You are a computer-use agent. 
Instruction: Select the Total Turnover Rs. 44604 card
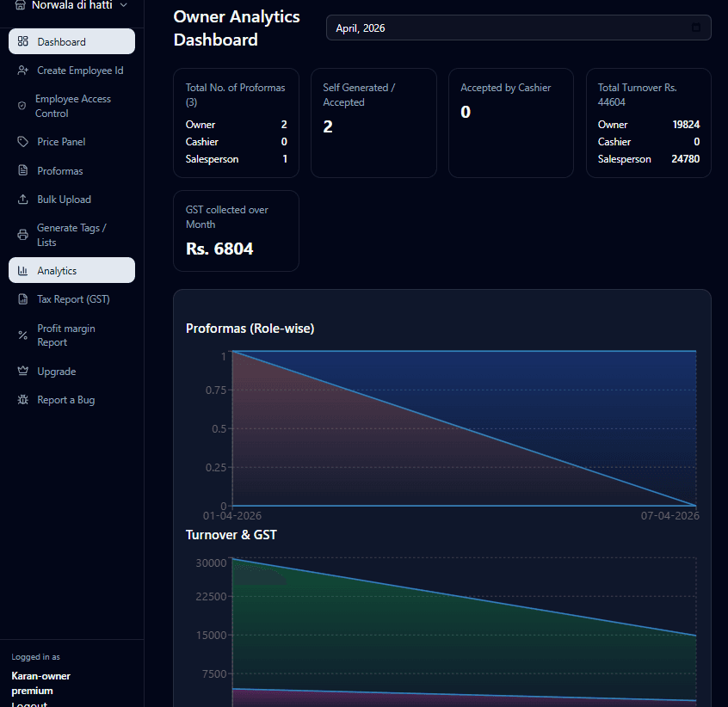[648, 123]
